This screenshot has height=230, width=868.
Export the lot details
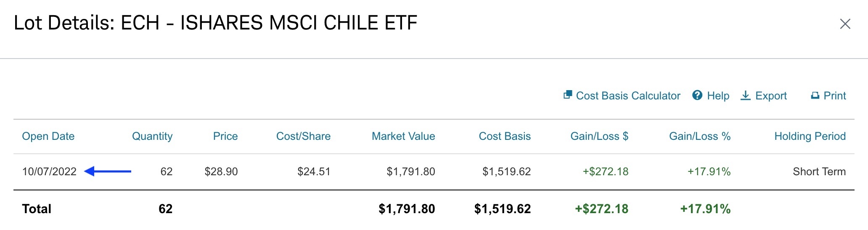pos(771,96)
